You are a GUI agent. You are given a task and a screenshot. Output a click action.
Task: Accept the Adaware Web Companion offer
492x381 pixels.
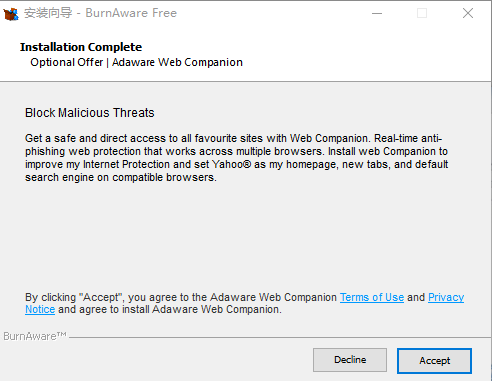(x=434, y=360)
